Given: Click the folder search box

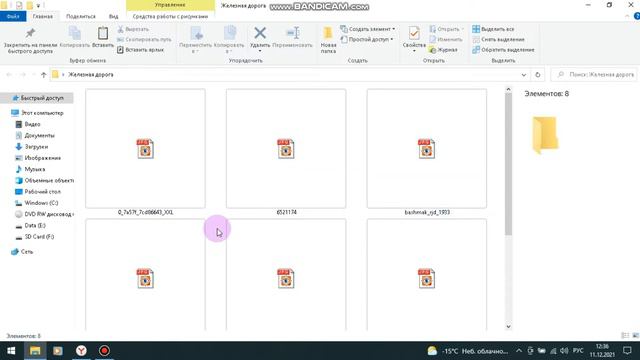Looking at the screenshot, I should pos(594,75).
